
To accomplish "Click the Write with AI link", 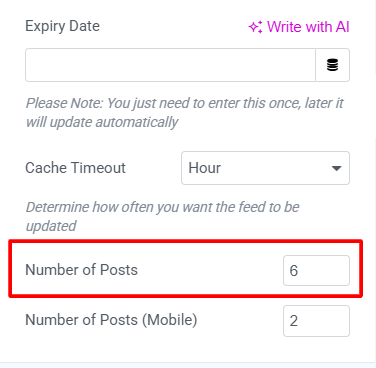I will pyautogui.click(x=299, y=27).
